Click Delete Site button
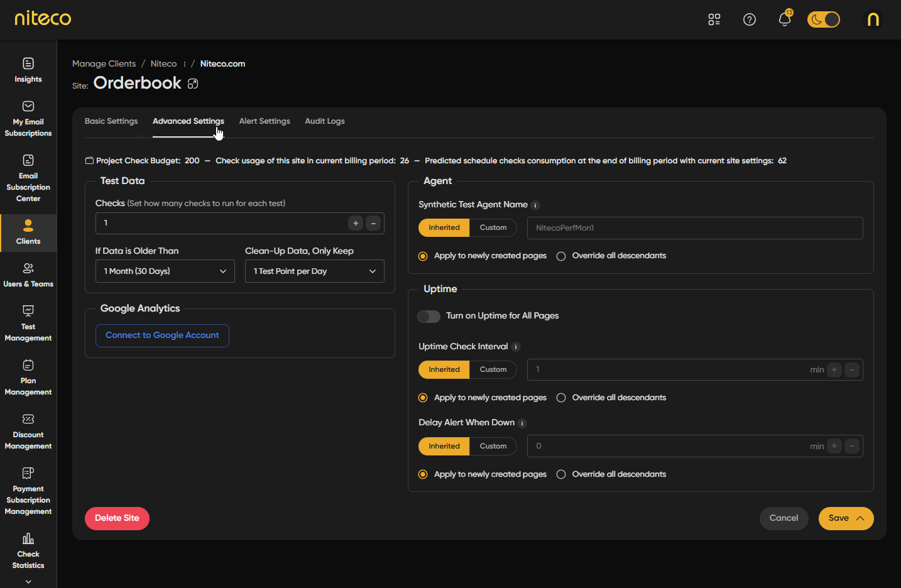Screen dimensions: 901x588 tap(117, 518)
